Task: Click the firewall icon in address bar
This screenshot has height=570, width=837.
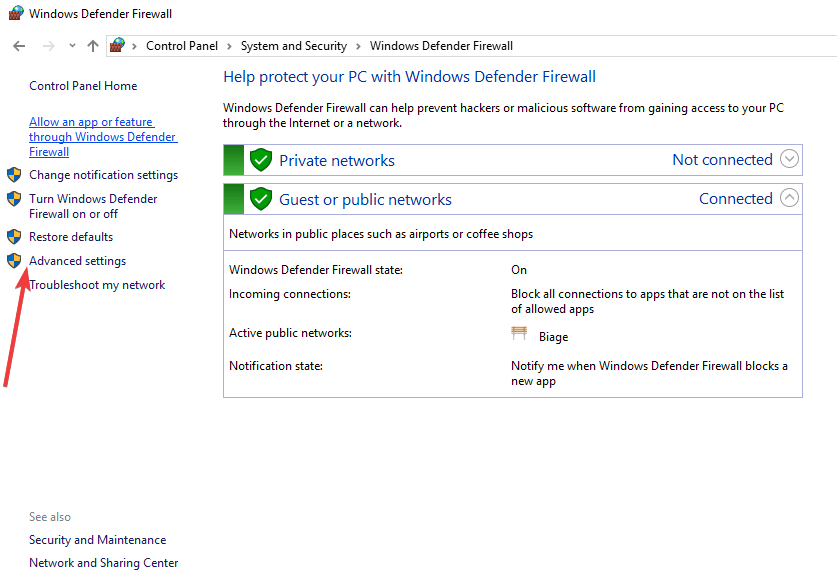Action: (117, 45)
